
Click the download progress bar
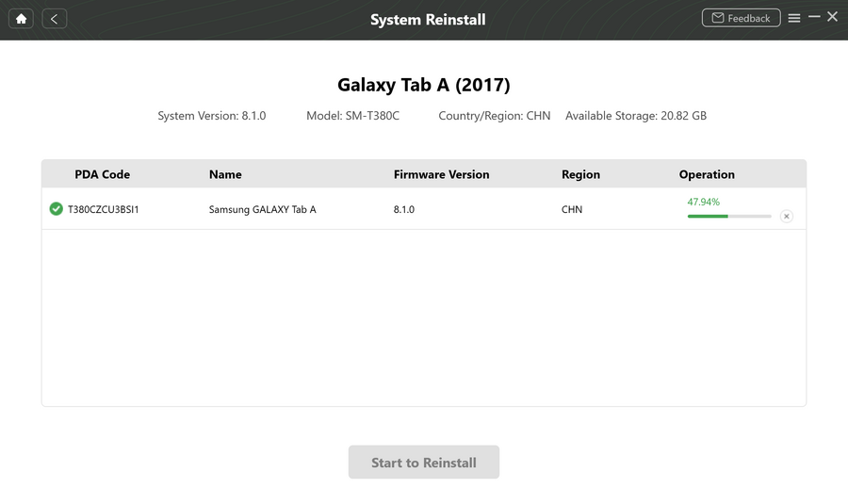[729, 217]
